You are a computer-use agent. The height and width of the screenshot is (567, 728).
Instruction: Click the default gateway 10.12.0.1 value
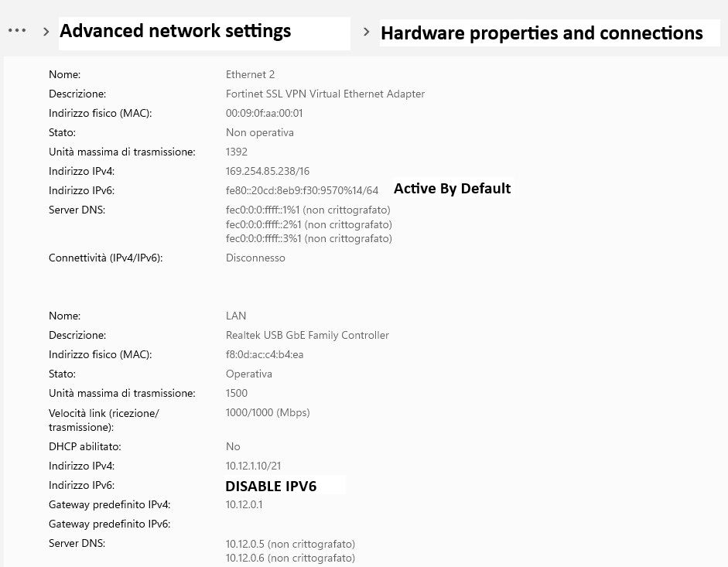coord(244,505)
